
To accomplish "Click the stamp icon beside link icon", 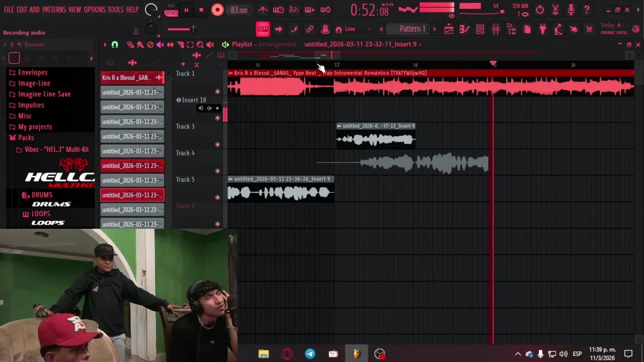I will tap(325, 29).
